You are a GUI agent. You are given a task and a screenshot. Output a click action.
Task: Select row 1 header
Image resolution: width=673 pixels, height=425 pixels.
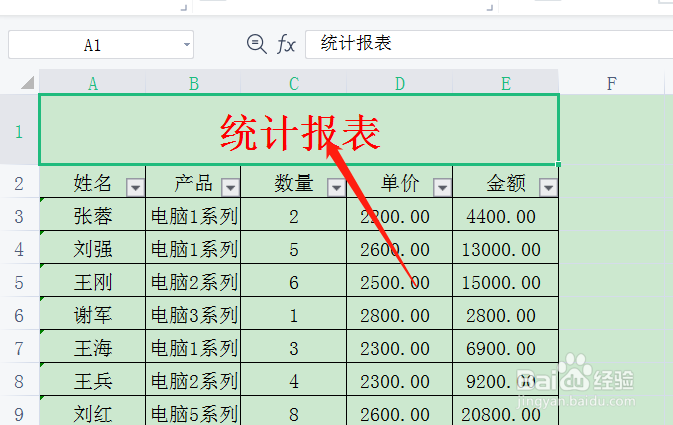(19, 130)
